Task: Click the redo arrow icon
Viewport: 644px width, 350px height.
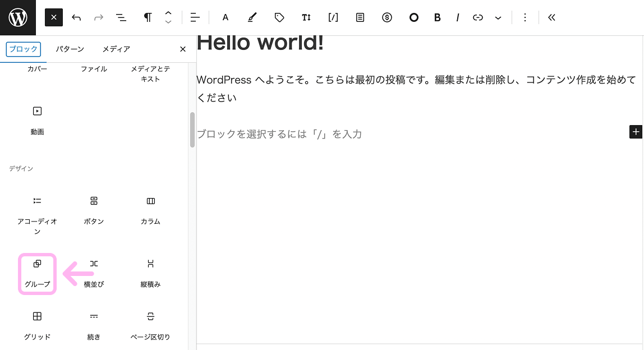Action: coord(99,17)
